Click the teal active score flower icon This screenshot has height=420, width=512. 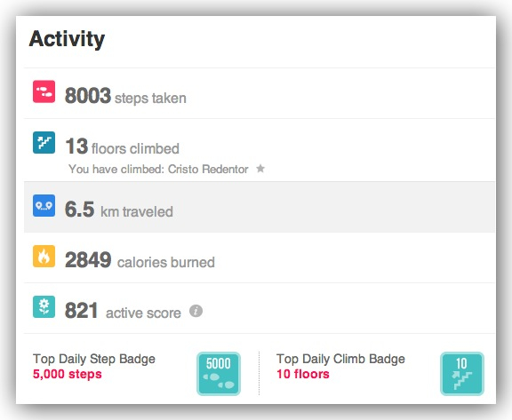click(x=44, y=307)
